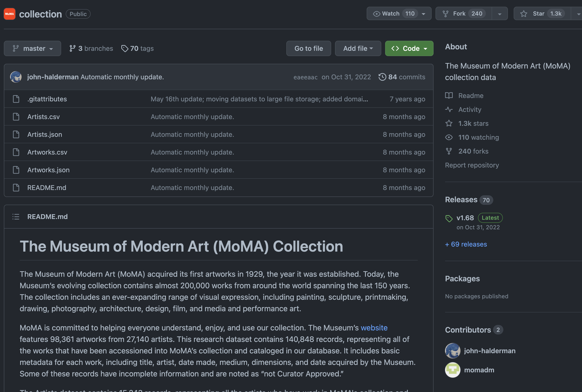Image resolution: width=582 pixels, height=392 pixels.
Task: Open the collection repository name link
Action: pos(40,14)
